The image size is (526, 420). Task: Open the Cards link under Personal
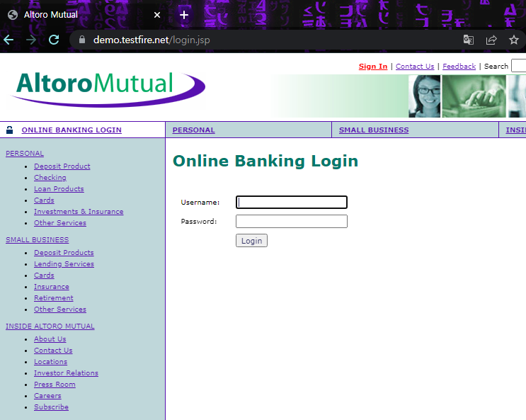(x=44, y=200)
